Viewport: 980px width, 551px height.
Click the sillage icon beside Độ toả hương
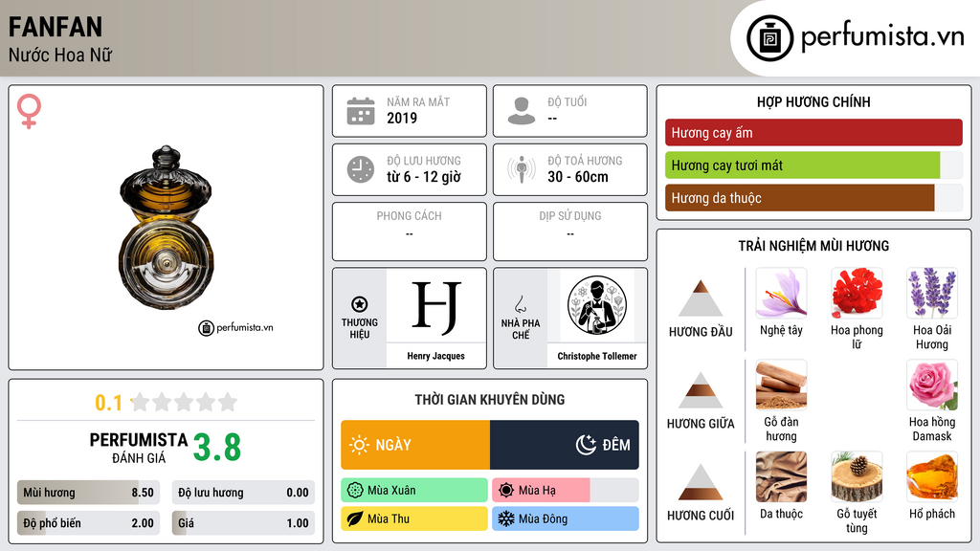(522, 169)
